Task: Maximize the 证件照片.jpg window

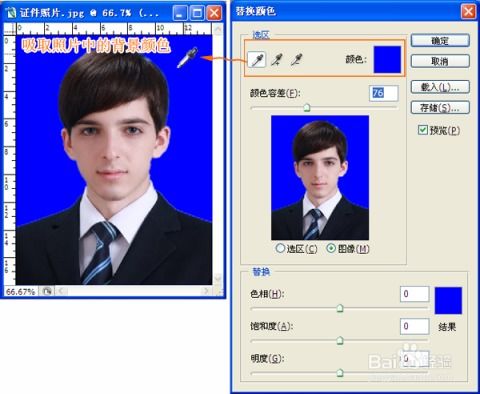Action: (x=197, y=13)
